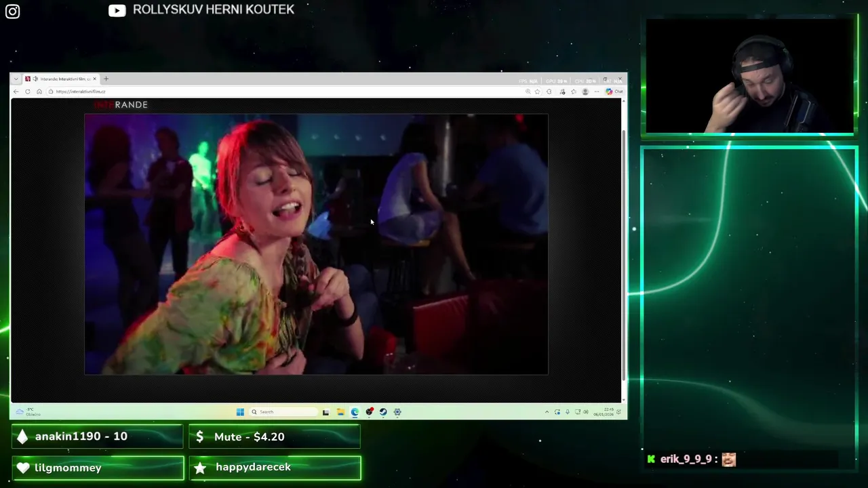Open the Instagram icon in stream overlay
The width and height of the screenshot is (868, 488).
point(13,11)
